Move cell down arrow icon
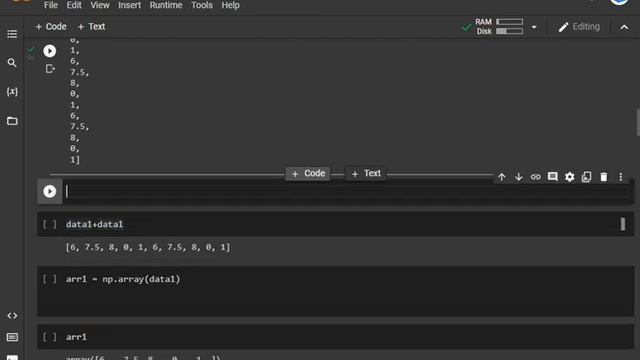 pos(518,177)
